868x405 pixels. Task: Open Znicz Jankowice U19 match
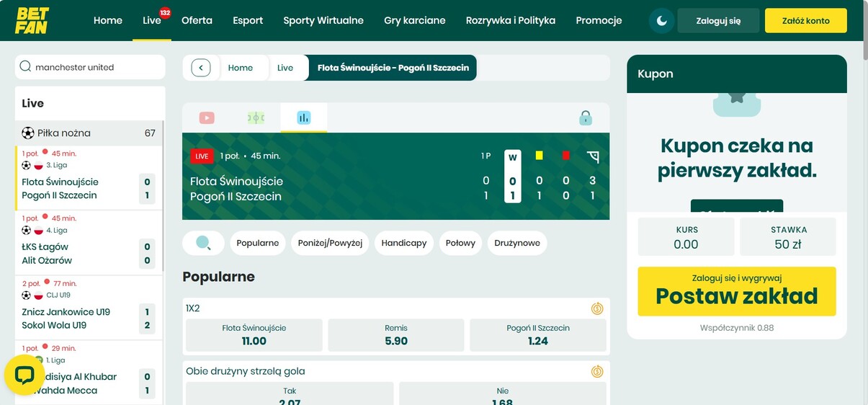pos(89,308)
